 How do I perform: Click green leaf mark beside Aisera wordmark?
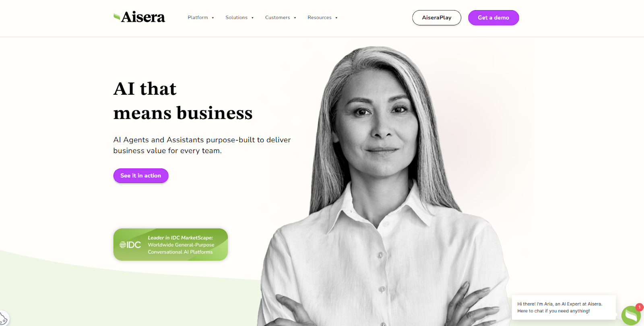pos(117,17)
